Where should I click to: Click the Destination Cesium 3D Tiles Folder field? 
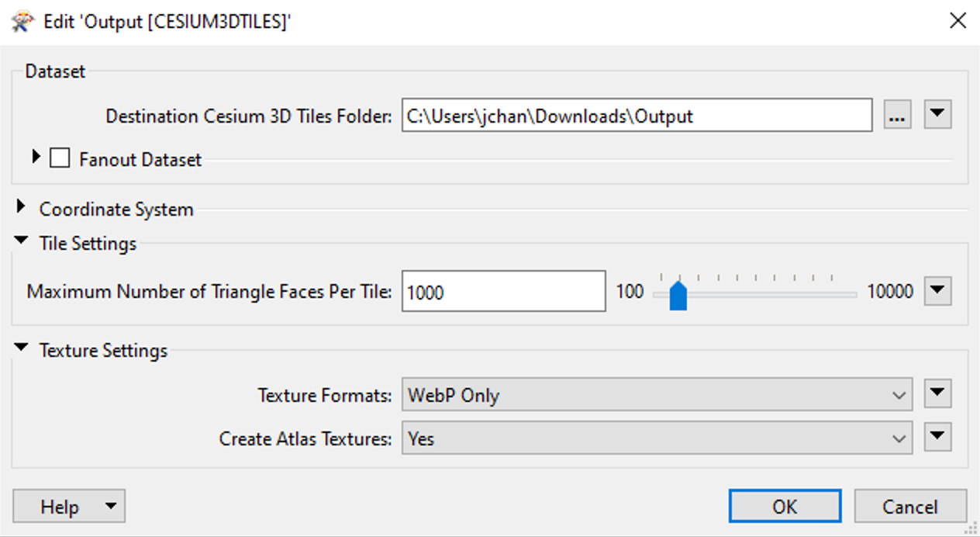[637, 116]
